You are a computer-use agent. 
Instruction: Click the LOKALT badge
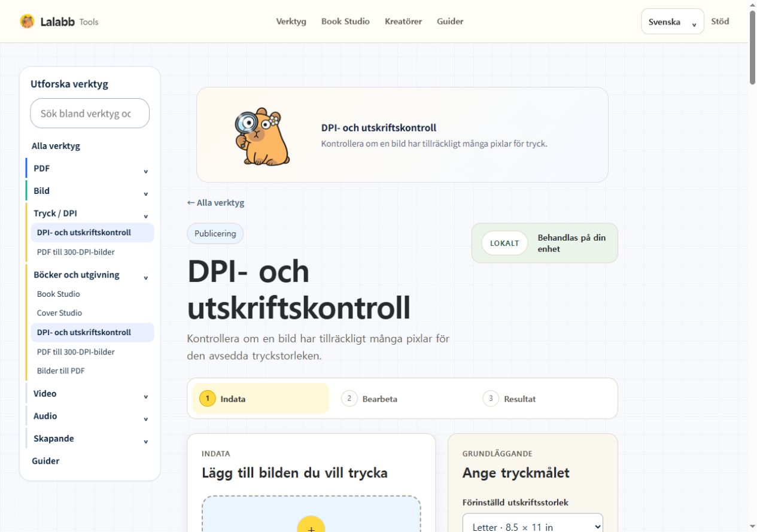point(504,243)
